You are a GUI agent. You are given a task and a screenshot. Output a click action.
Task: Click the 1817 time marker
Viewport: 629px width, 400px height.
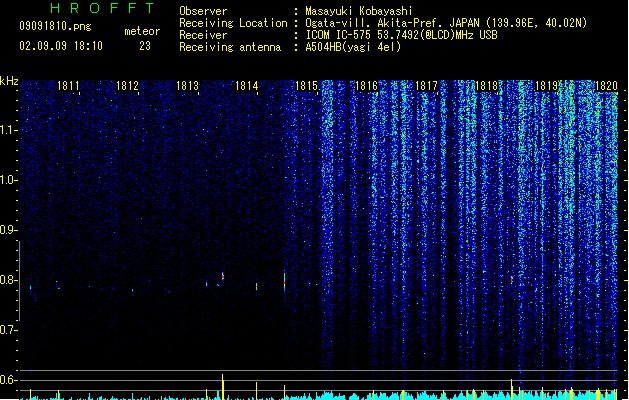tap(426, 86)
